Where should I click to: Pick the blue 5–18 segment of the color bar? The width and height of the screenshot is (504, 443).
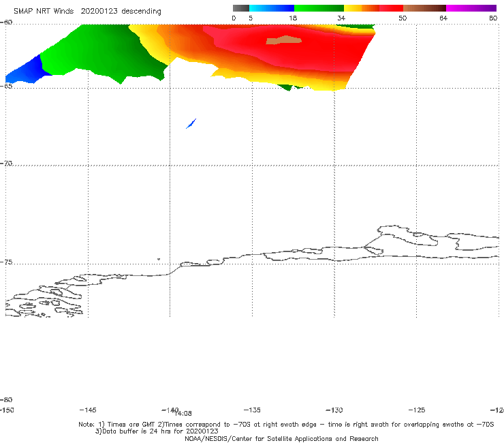tap(272, 8)
